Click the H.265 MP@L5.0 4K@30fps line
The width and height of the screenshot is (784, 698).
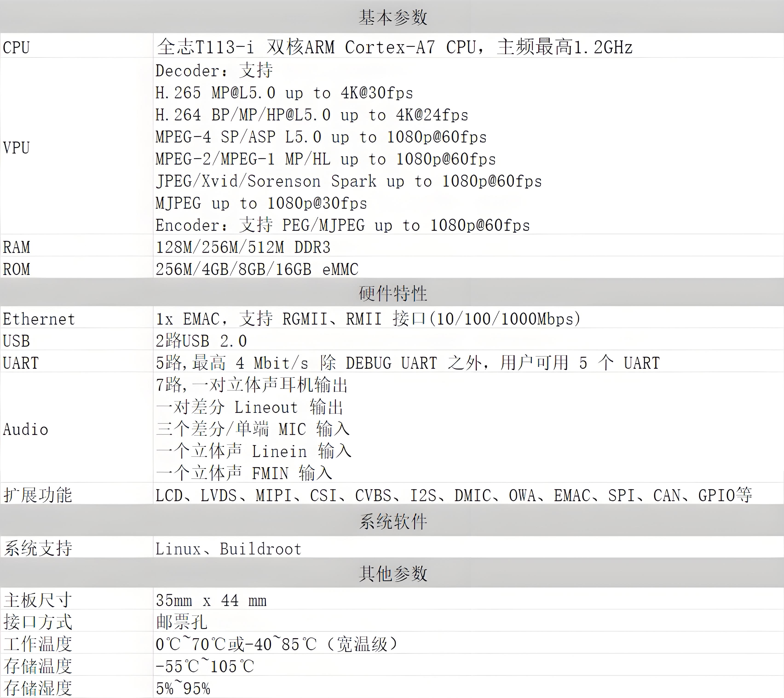click(x=284, y=93)
